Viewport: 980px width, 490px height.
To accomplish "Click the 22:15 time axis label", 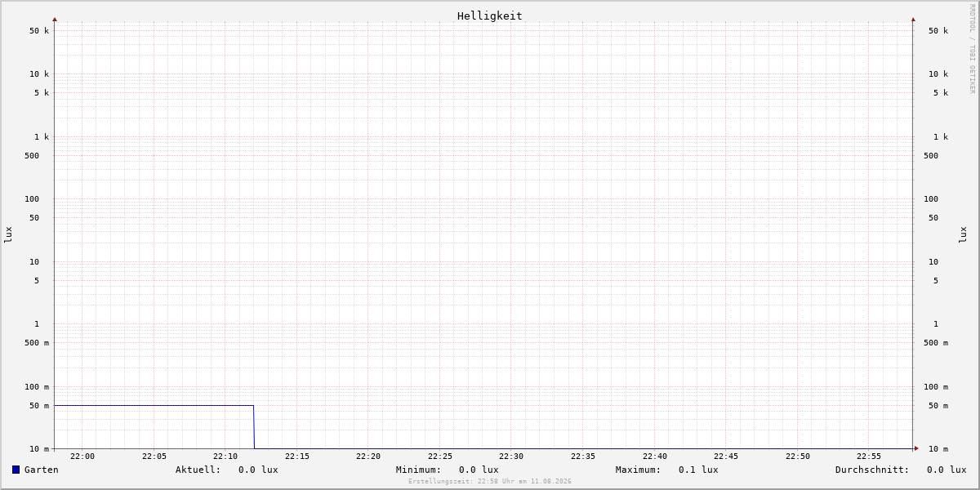I will point(296,457).
